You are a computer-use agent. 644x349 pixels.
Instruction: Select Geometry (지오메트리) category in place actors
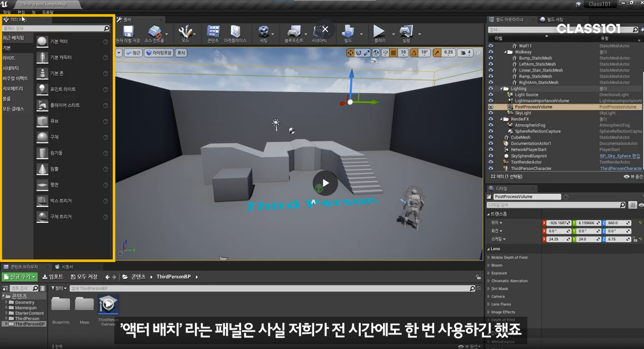coord(13,88)
